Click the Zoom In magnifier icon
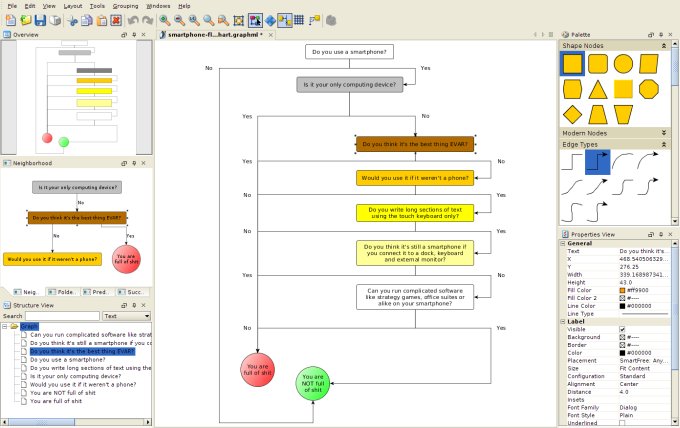Screen dimensions: 680x428 [x=164, y=20]
